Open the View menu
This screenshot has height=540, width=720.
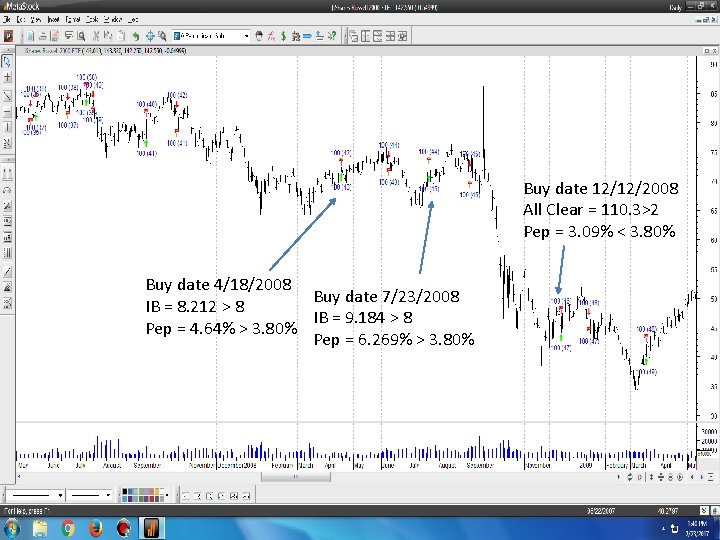click(x=36, y=20)
